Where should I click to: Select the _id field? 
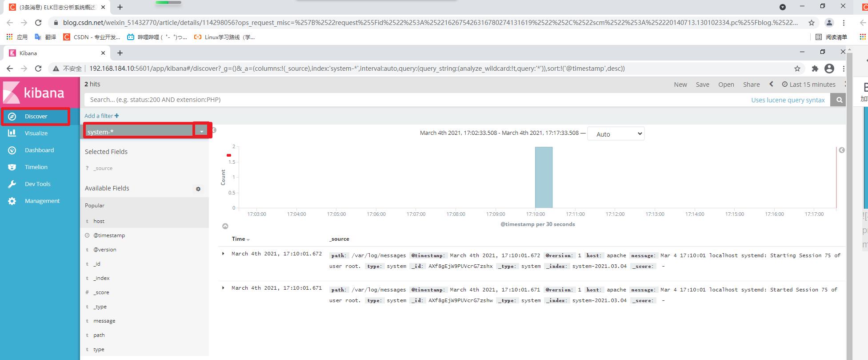tap(96, 264)
